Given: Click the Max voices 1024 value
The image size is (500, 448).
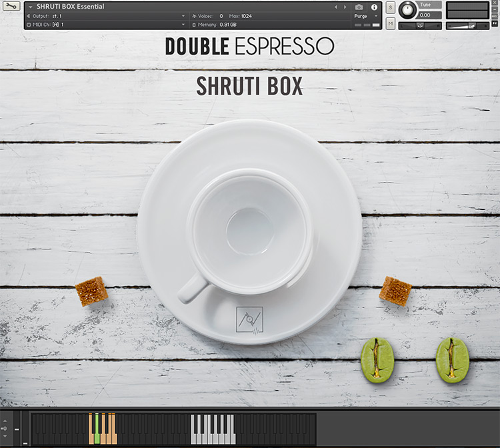Looking at the screenshot, I should click(247, 16).
